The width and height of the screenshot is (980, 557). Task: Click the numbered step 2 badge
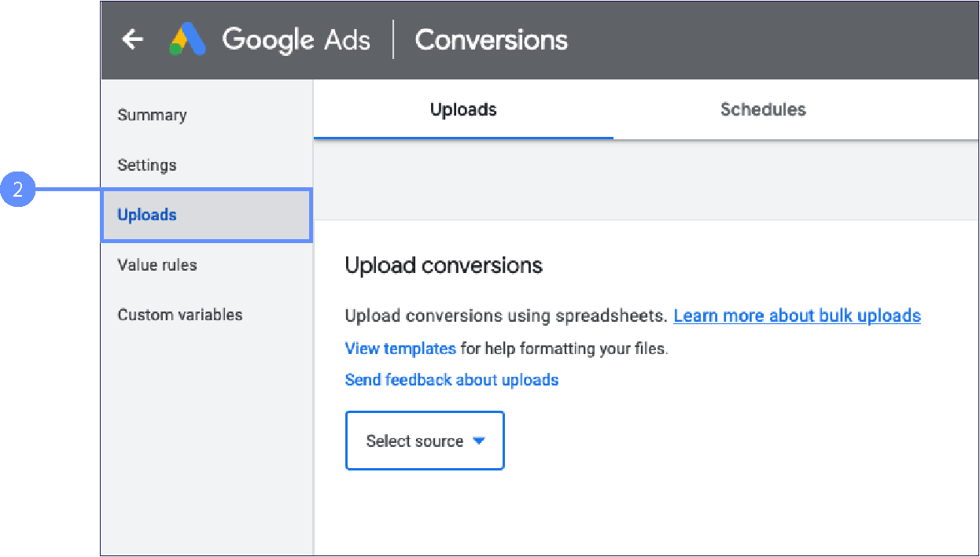18,190
